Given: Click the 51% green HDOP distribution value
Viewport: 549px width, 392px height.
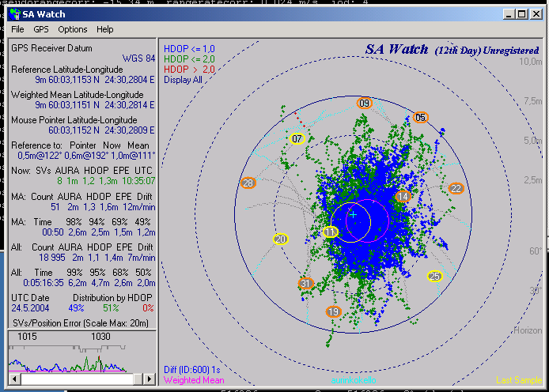Looking at the screenshot, I should click(x=111, y=308).
